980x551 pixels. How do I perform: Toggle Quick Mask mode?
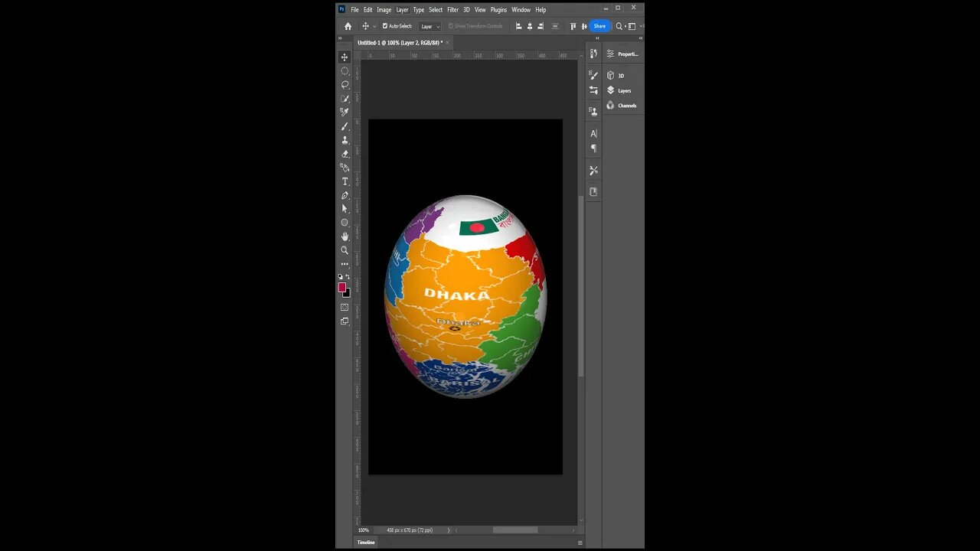click(345, 308)
